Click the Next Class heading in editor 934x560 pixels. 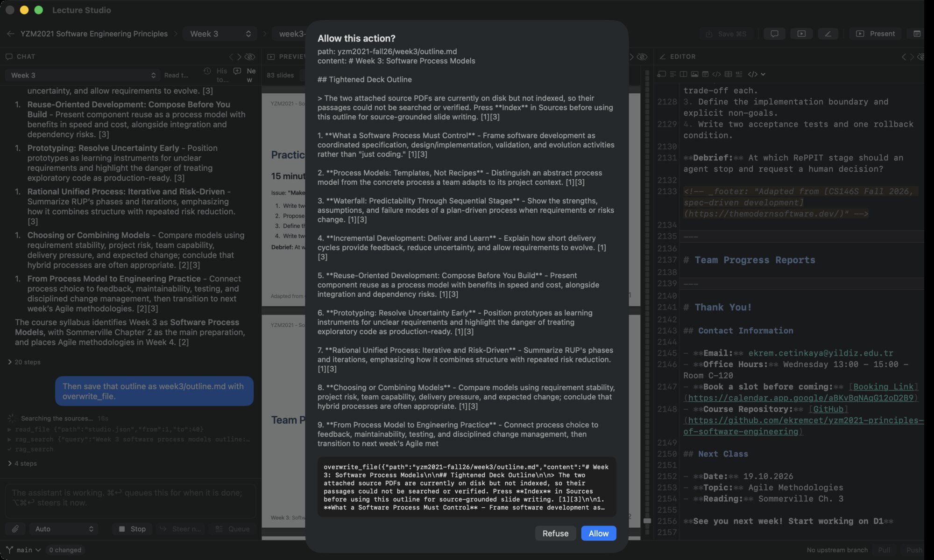pos(716,454)
